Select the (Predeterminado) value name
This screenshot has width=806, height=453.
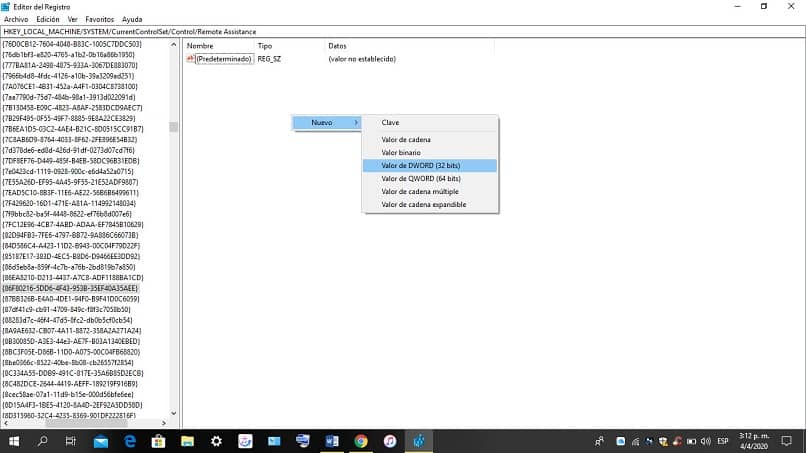point(224,59)
